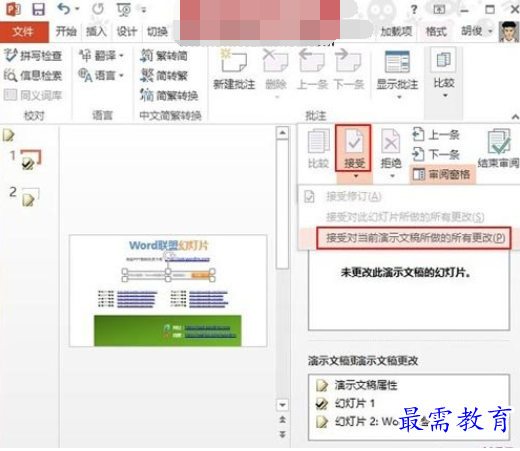Switch to the 开始 tab

point(66,32)
